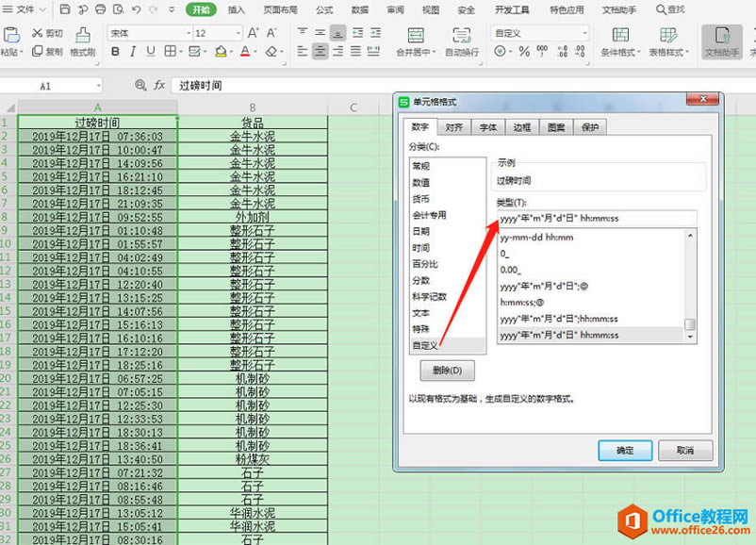Open the font size 12 dropdown
756x545 pixels.
coord(238,33)
